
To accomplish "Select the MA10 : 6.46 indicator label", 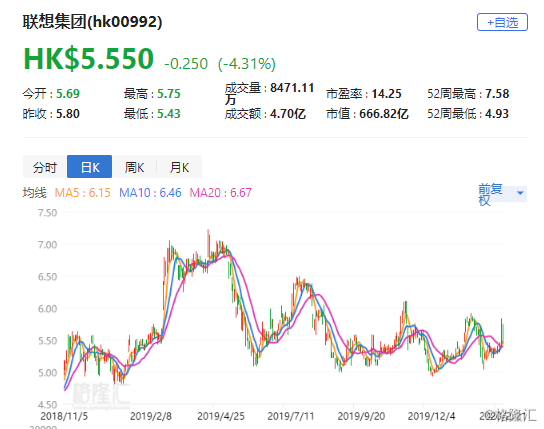I will tap(150, 192).
